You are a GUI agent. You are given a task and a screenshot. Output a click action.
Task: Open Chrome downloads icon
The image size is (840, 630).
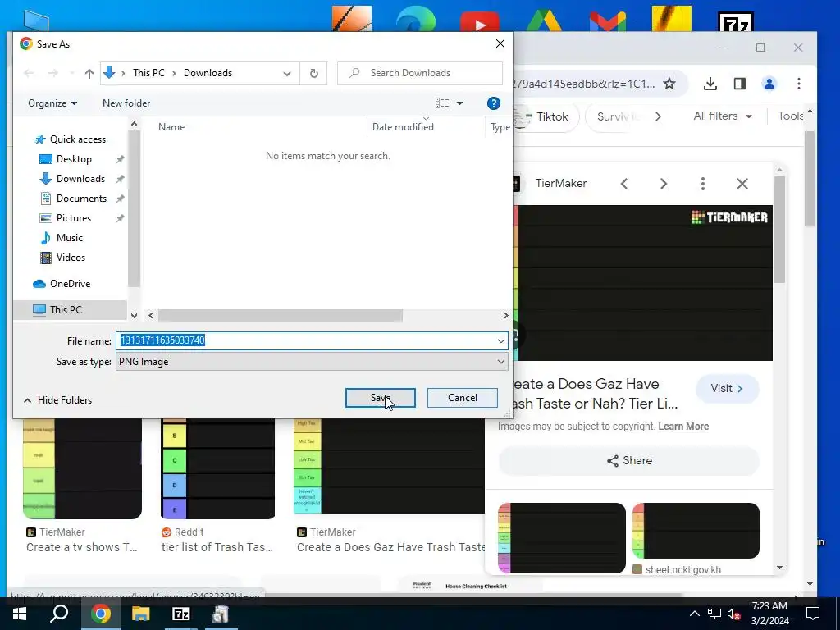[x=710, y=84]
